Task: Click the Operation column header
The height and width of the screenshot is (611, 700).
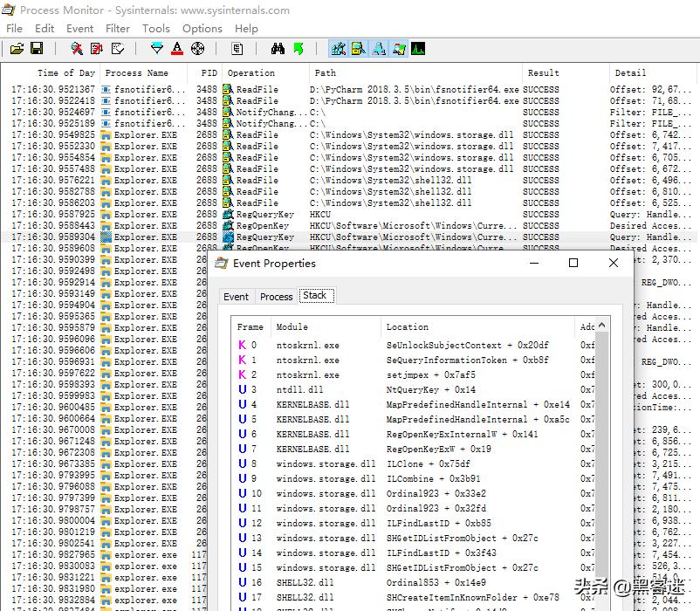Action: (x=250, y=73)
